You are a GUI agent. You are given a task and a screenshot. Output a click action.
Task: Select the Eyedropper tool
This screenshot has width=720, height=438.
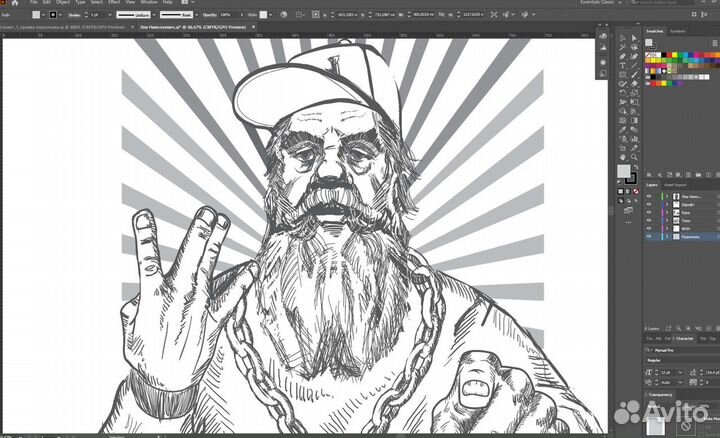point(622,129)
